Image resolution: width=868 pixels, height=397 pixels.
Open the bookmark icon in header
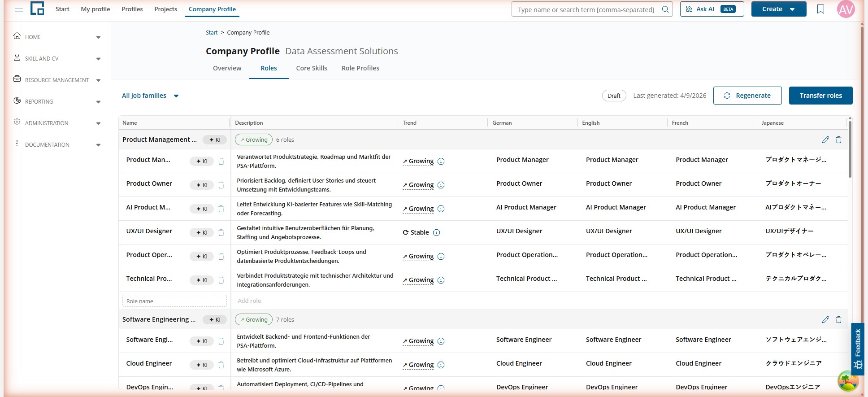[x=820, y=9]
